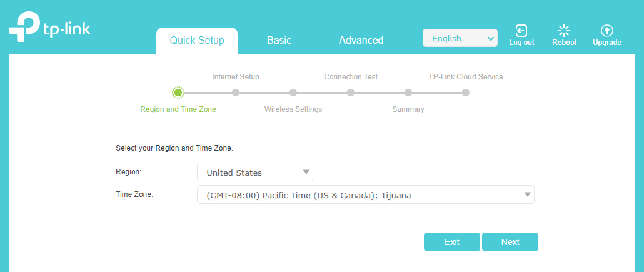This screenshot has width=644, height=272.
Task: Click the Internet Setup step label
Action: (x=236, y=77)
